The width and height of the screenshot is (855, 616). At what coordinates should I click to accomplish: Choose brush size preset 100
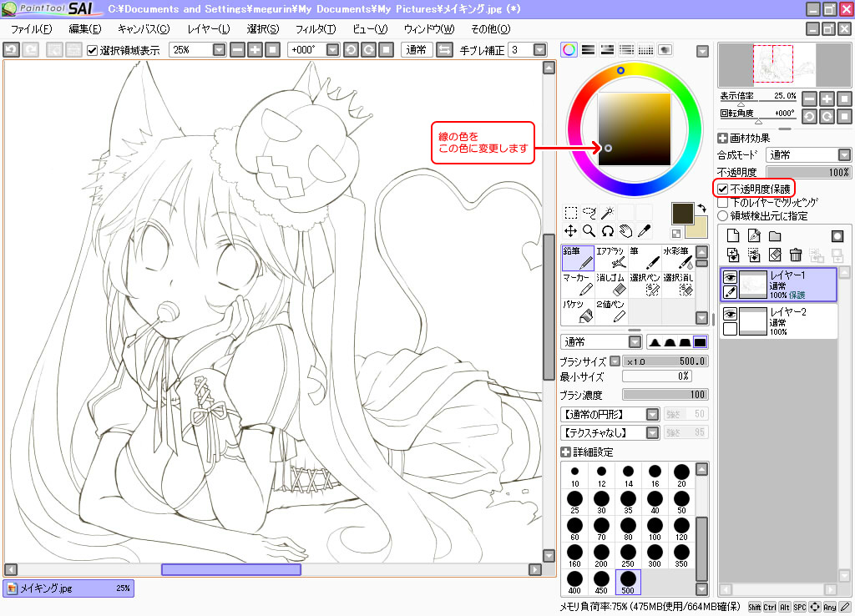click(655, 529)
